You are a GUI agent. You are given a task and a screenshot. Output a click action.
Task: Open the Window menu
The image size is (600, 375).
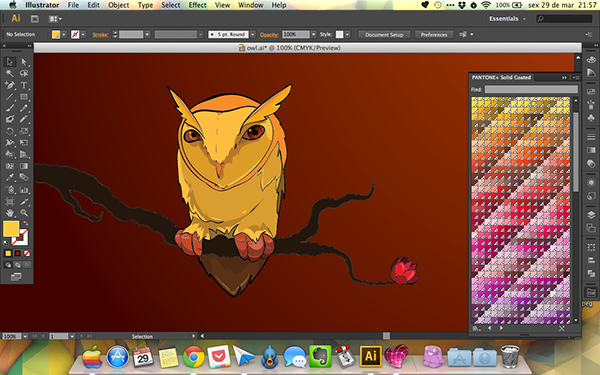(251, 5)
